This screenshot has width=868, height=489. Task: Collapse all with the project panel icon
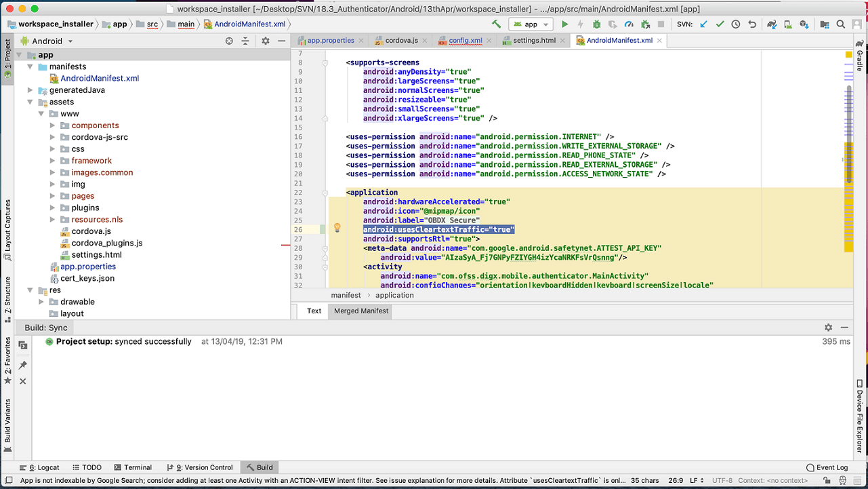[245, 41]
